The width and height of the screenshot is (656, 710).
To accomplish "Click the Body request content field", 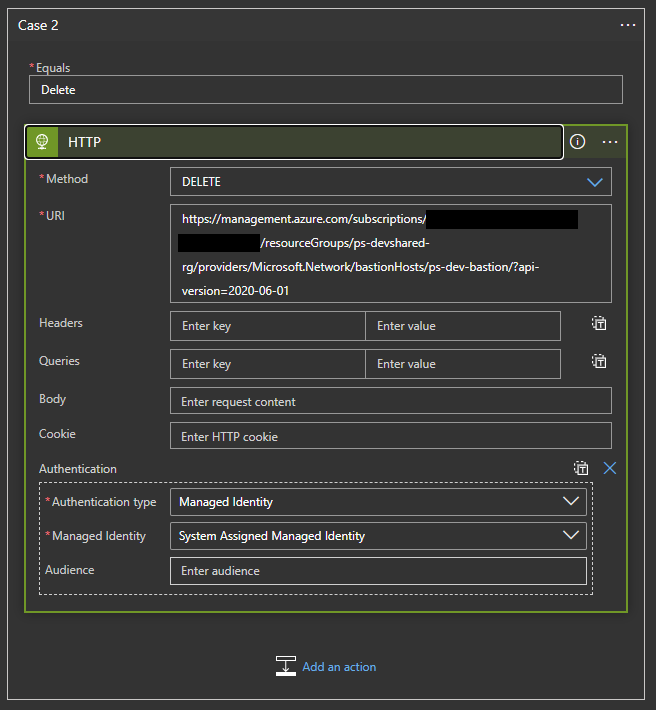I will pyautogui.click(x=390, y=401).
